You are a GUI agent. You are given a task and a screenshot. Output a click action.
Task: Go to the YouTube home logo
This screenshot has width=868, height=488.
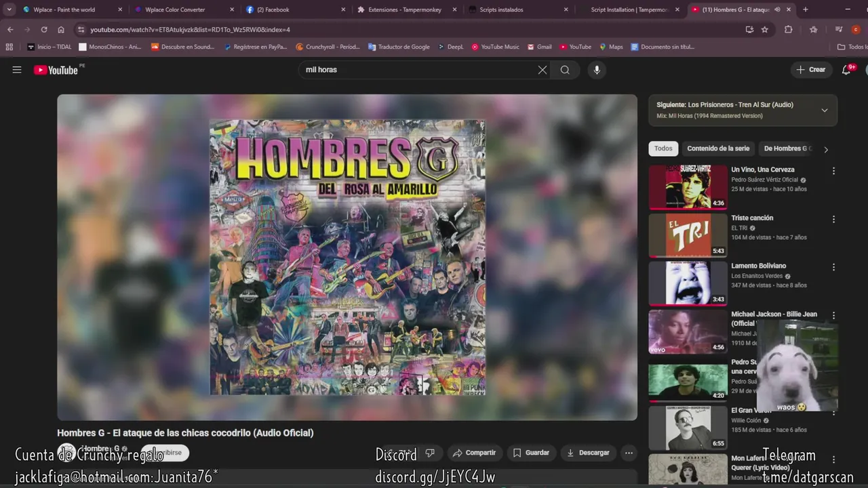57,70
